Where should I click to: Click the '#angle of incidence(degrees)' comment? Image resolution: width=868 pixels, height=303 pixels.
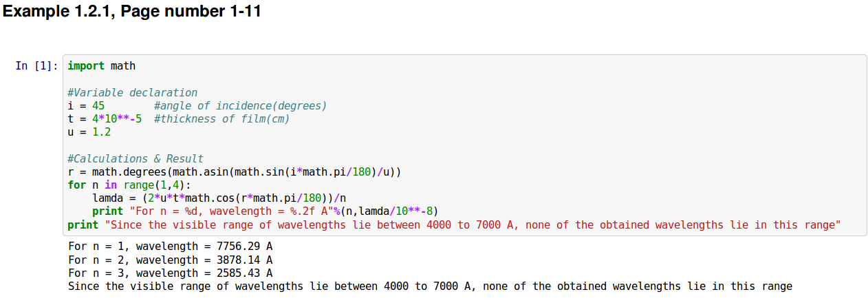click(x=240, y=105)
